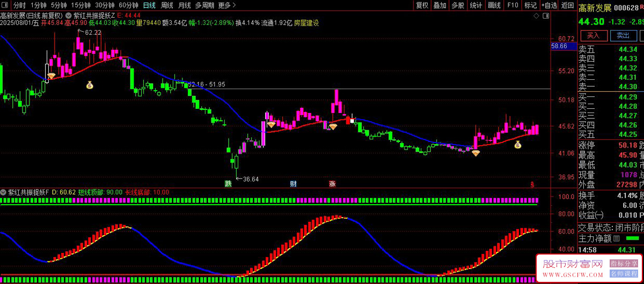The image size is (644, 284).
Task: Click the 换手 4.14% value
Action: 627,196
